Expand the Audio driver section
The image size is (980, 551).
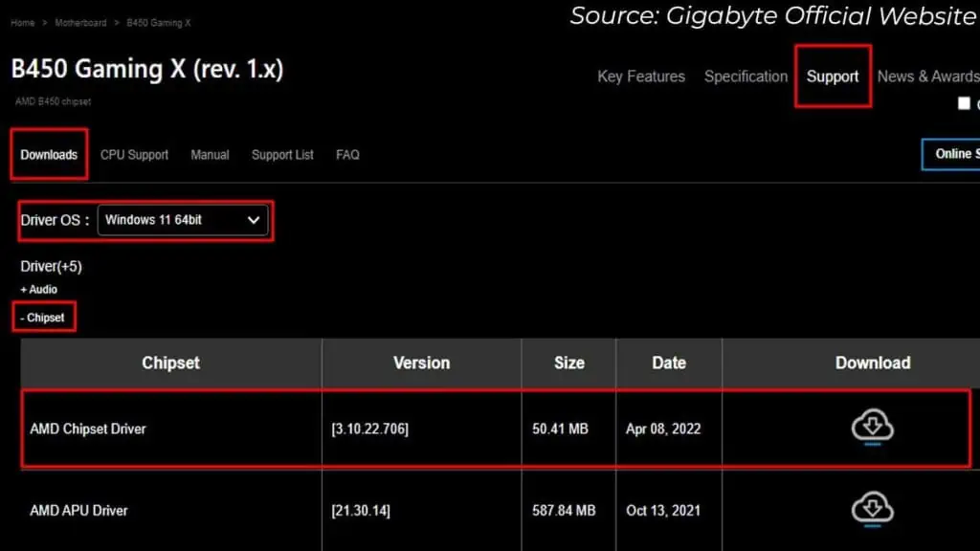(38, 289)
